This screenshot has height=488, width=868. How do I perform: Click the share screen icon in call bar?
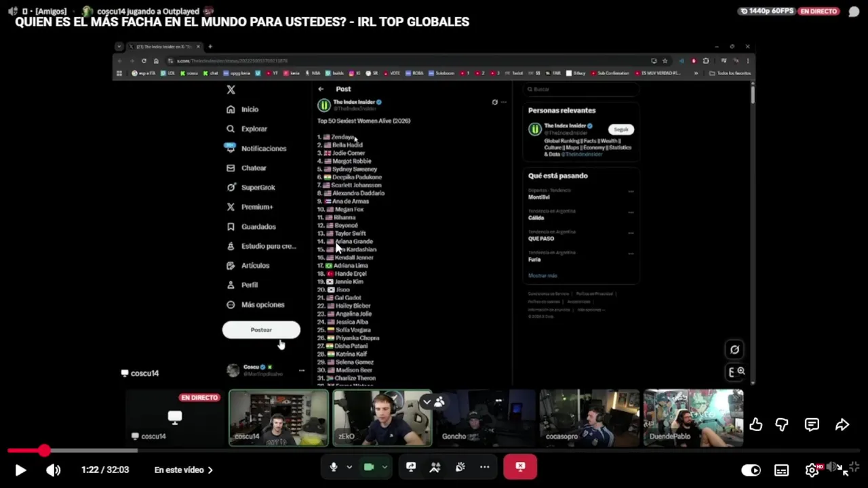point(411,467)
